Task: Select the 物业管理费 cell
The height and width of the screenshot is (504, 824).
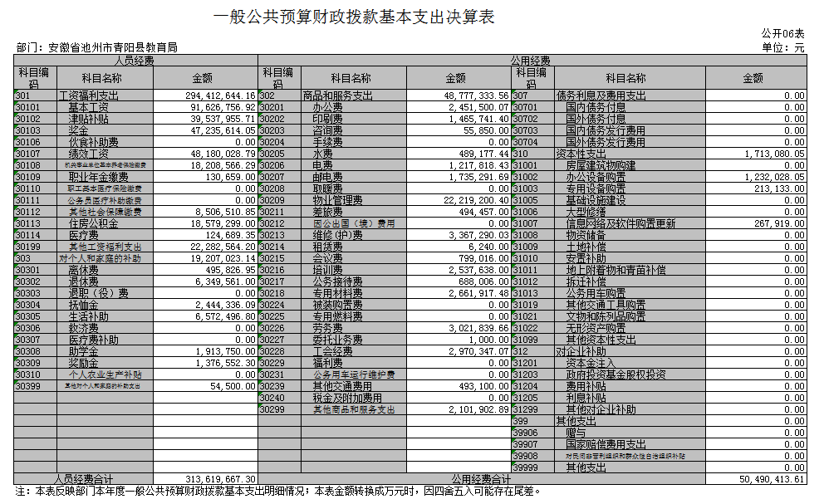Action: pyautogui.click(x=337, y=201)
